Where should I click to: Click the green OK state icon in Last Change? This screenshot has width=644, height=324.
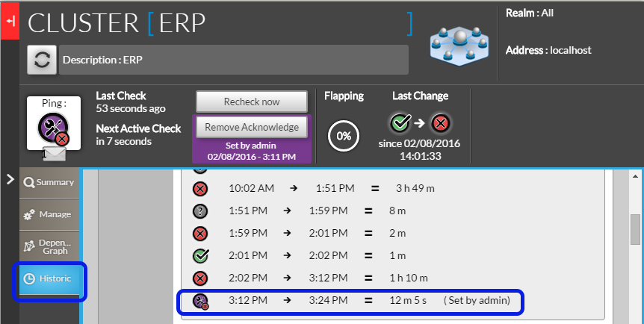(x=402, y=122)
